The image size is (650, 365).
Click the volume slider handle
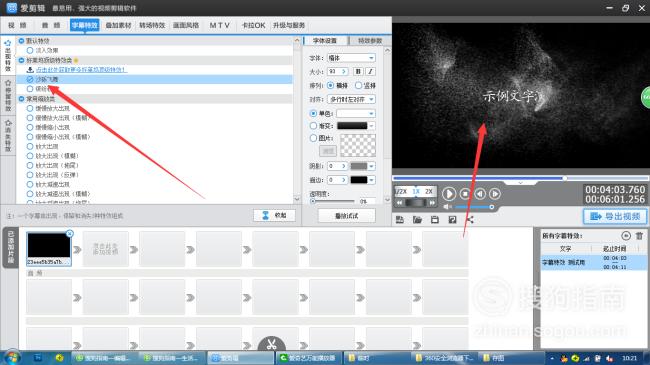(492, 207)
